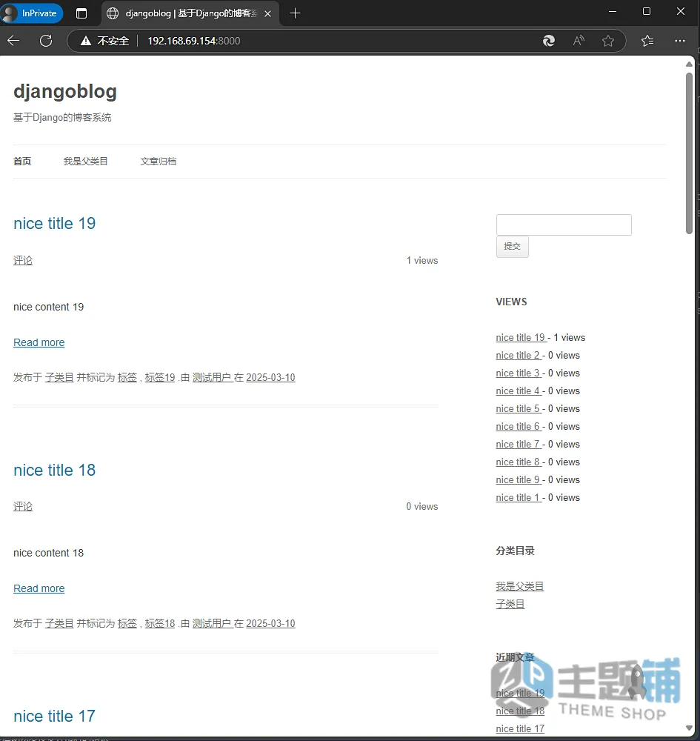Open nice title 1 in Views list

pyautogui.click(x=518, y=498)
